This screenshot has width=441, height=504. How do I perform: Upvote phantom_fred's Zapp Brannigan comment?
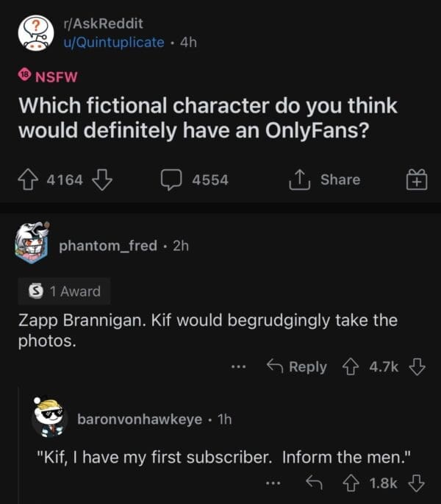pyautogui.click(x=352, y=366)
